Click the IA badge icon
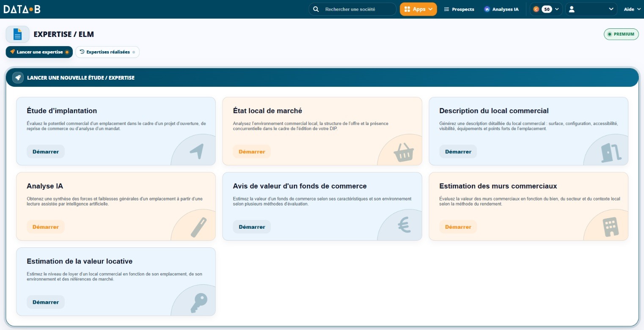This screenshot has height=330, width=644. point(487,9)
